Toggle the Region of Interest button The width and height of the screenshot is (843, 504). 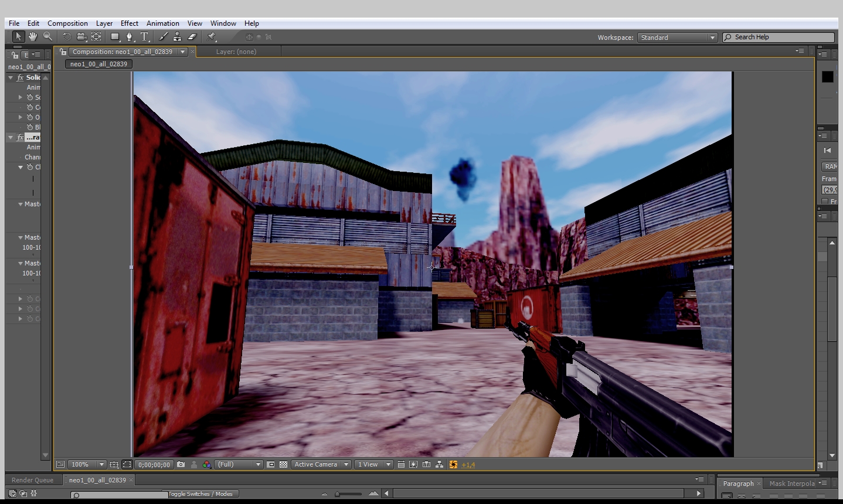click(x=271, y=464)
